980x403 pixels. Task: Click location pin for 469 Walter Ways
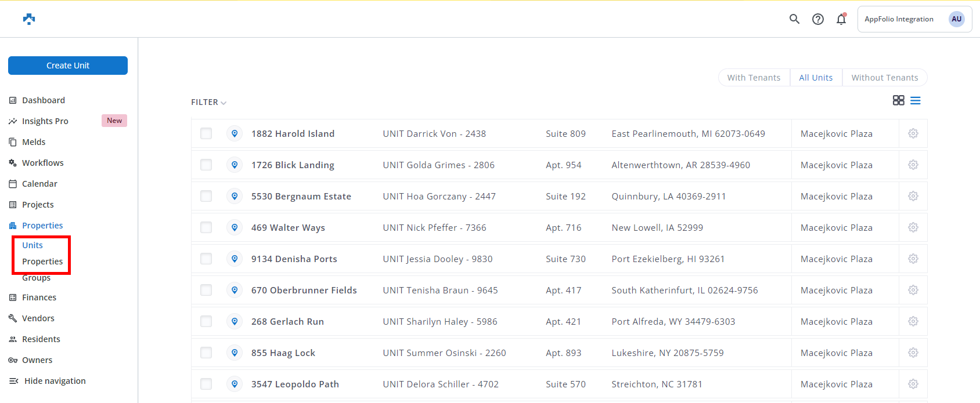[x=235, y=227]
